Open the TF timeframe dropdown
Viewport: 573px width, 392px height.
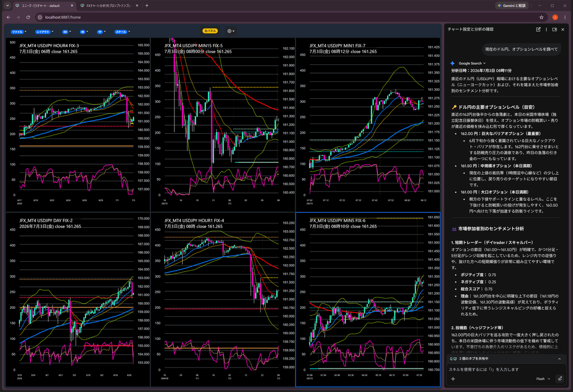pyautogui.click(x=101, y=32)
